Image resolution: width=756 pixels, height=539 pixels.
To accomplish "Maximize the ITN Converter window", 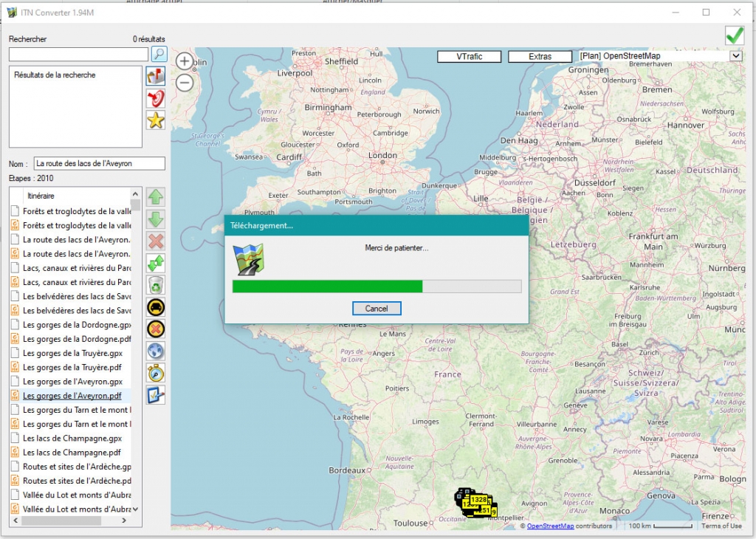I will click(707, 13).
